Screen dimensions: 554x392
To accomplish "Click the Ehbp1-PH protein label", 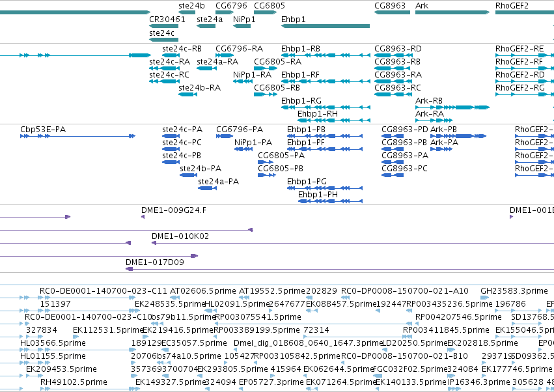I will [x=318, y=195].
